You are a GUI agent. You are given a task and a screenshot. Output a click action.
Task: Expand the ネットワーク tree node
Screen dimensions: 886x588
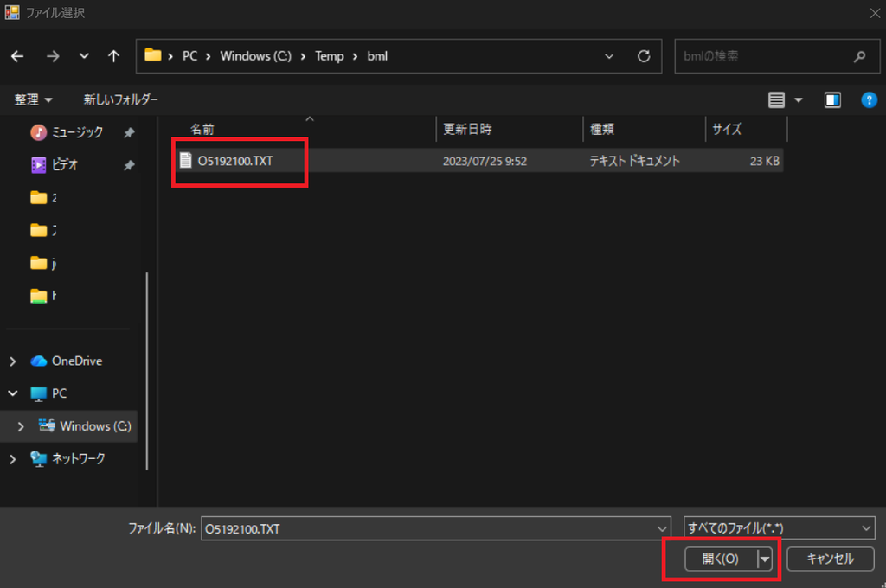point(12,459)
